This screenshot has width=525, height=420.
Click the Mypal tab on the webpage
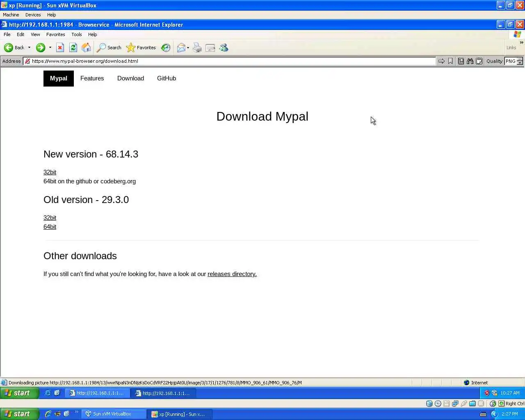59,78
